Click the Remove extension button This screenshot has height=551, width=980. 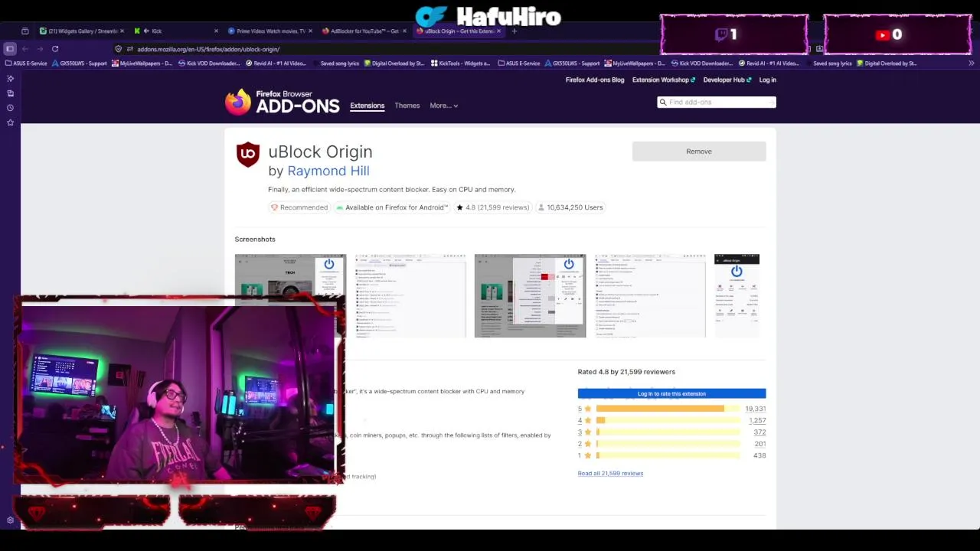(x=699, y=152)
